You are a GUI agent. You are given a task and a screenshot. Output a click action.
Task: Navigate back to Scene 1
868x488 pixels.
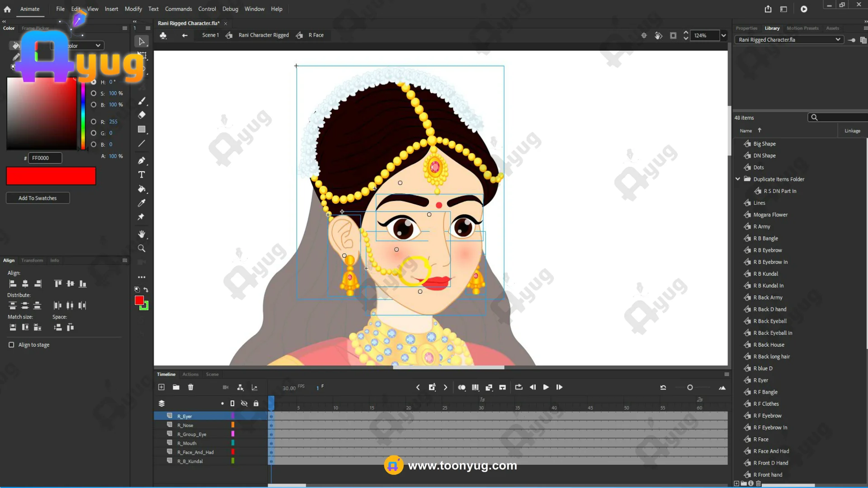210,35
